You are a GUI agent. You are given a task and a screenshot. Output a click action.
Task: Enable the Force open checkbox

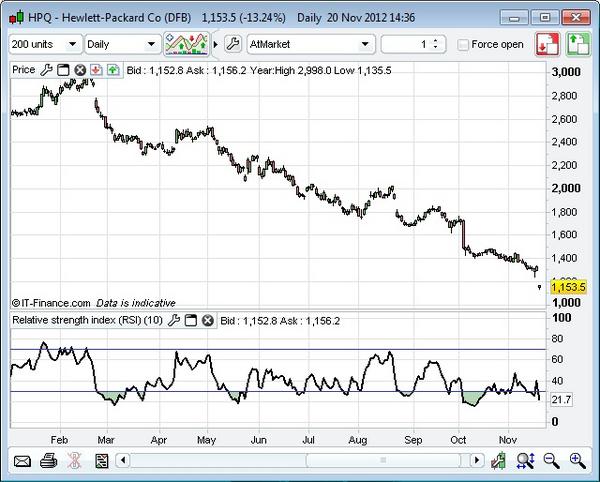coord(462,45)
